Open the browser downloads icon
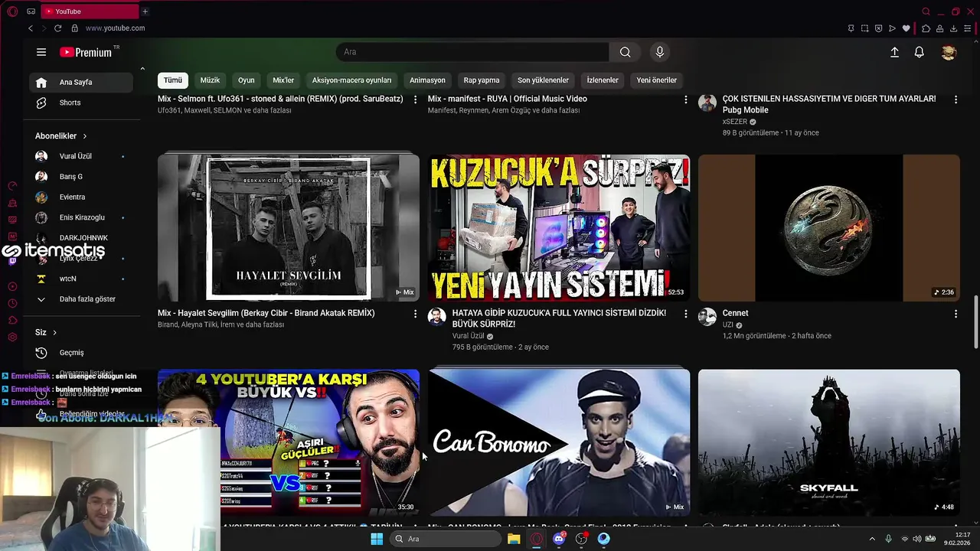Viewport: 980px width, 551px height. 954,28
